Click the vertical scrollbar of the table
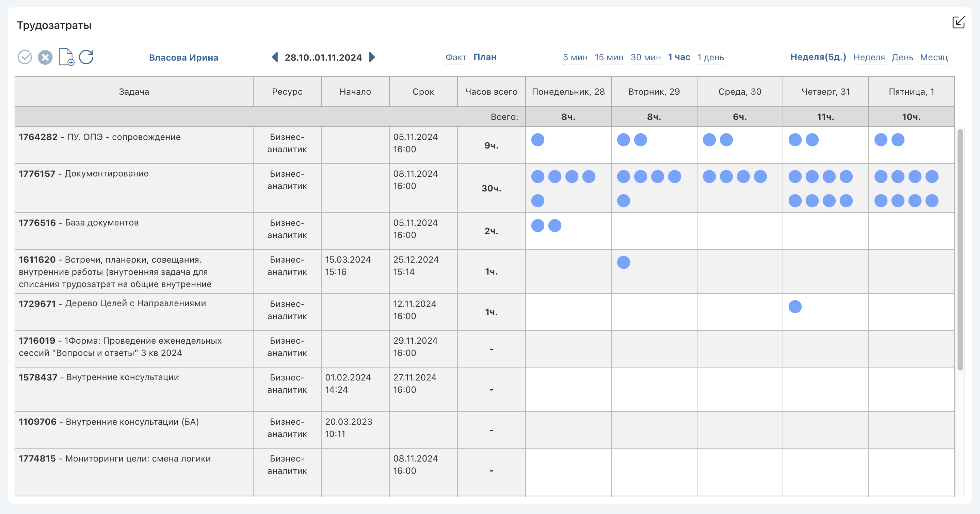The image size is (980, 514). [960, 249]
